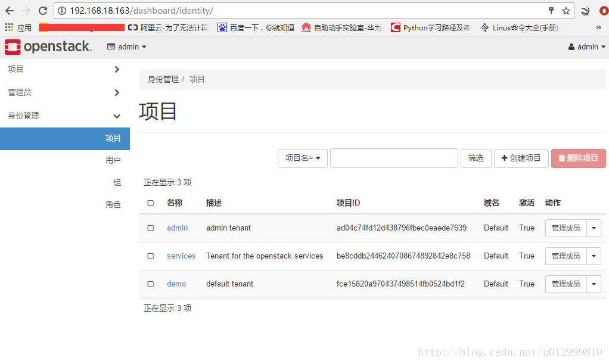Open the 项目名= filter type dropdown
609x364 pixels.
tap(303, 158)
